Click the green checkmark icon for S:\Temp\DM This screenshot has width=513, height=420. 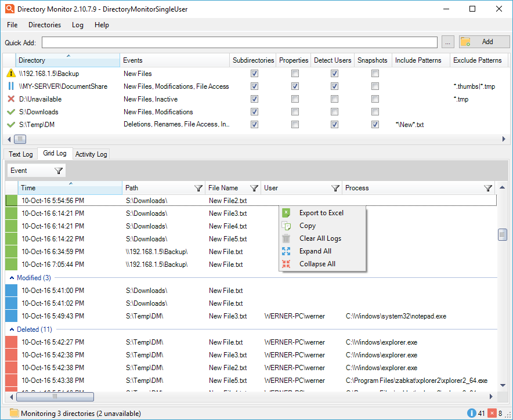(x=11, y=125)
